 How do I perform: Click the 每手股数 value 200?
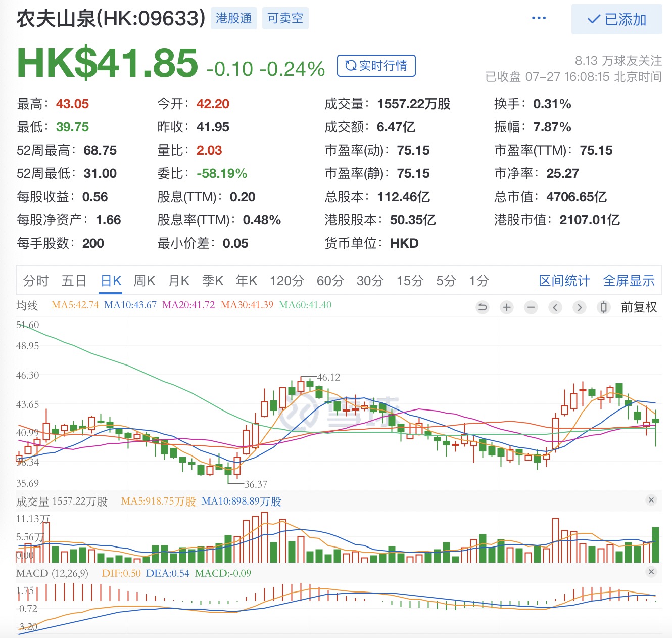point(93,244)
